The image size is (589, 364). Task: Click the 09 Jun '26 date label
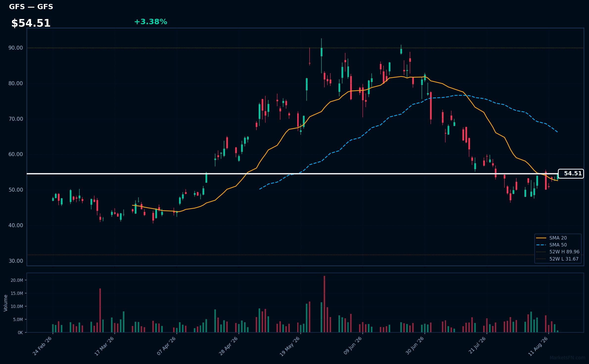[352, 346]
